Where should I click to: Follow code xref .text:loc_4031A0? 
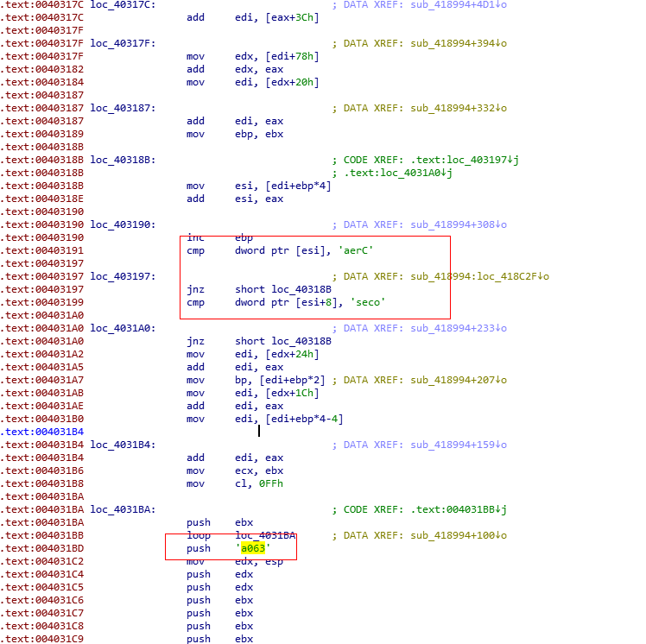tap(398, 173)
